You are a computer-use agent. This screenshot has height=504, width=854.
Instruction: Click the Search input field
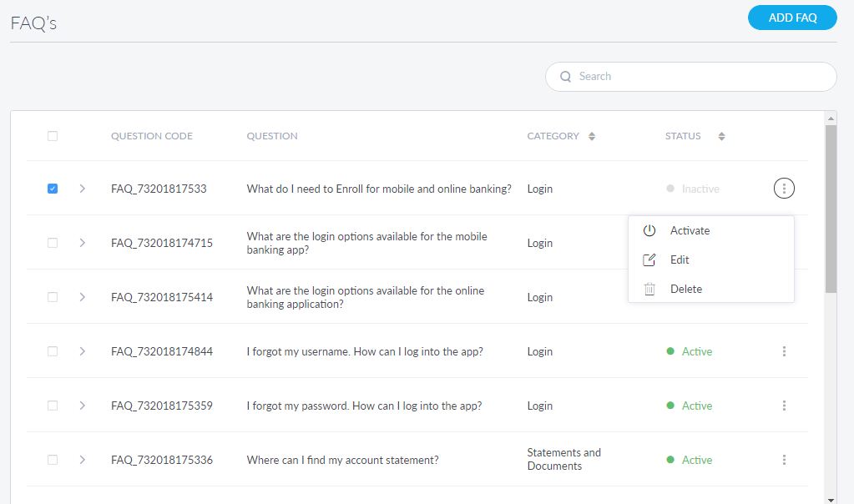coord(701,77)
